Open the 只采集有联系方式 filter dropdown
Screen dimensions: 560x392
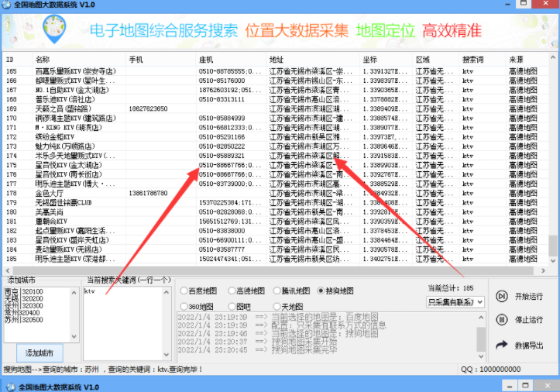(x=455, y=302)
